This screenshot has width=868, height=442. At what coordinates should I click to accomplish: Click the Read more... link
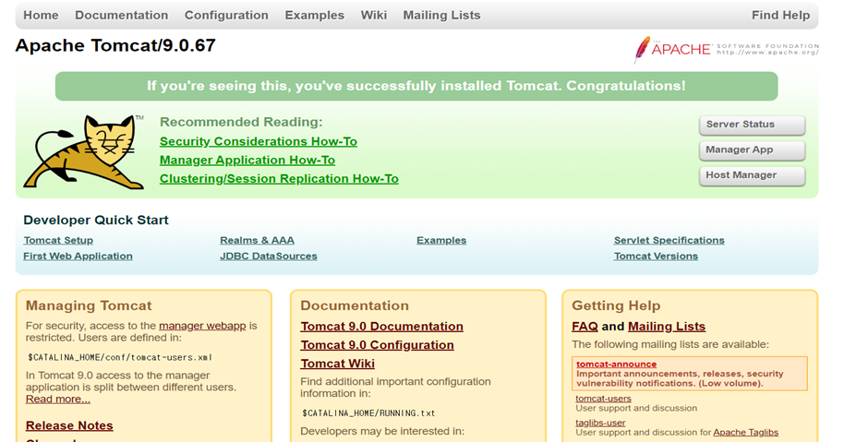point(58,400)
